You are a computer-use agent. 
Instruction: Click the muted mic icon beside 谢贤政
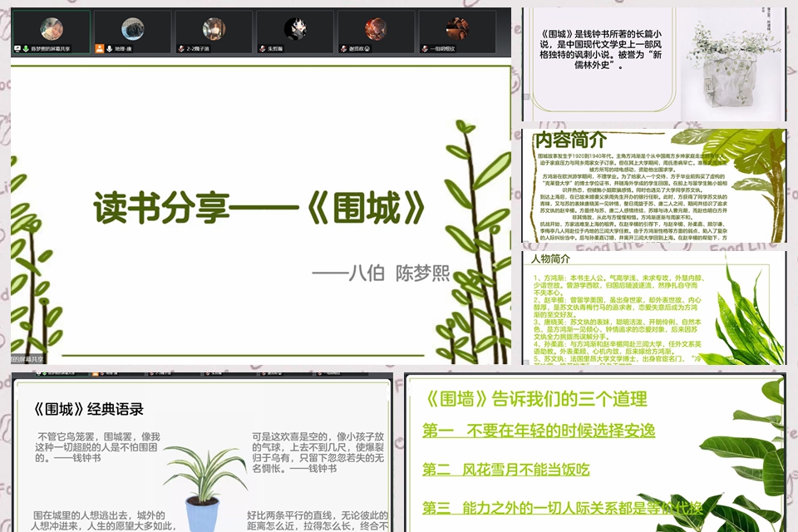344,49
